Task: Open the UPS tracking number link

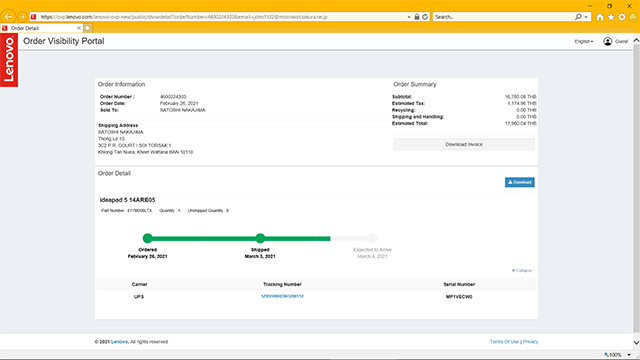Action: pyautogui.click(x=282, y=296)
